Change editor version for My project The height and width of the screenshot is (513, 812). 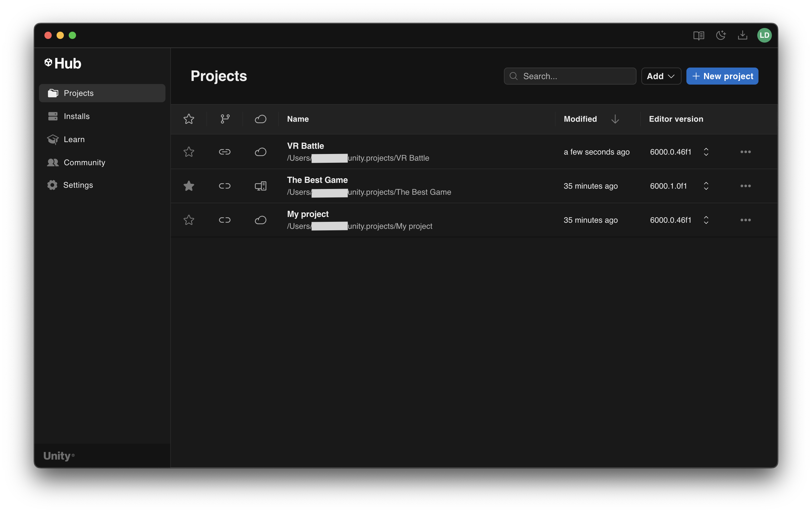pyautogui.click(x=706, y=220)
